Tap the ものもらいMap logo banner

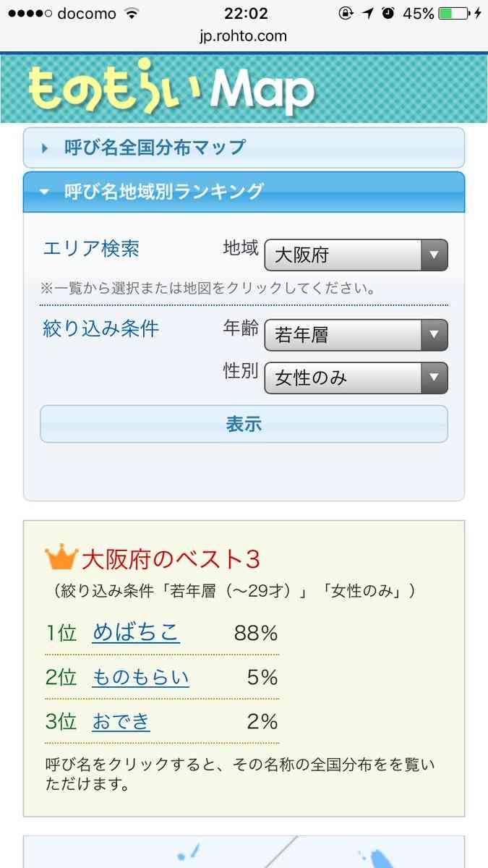tap(244, 88)
